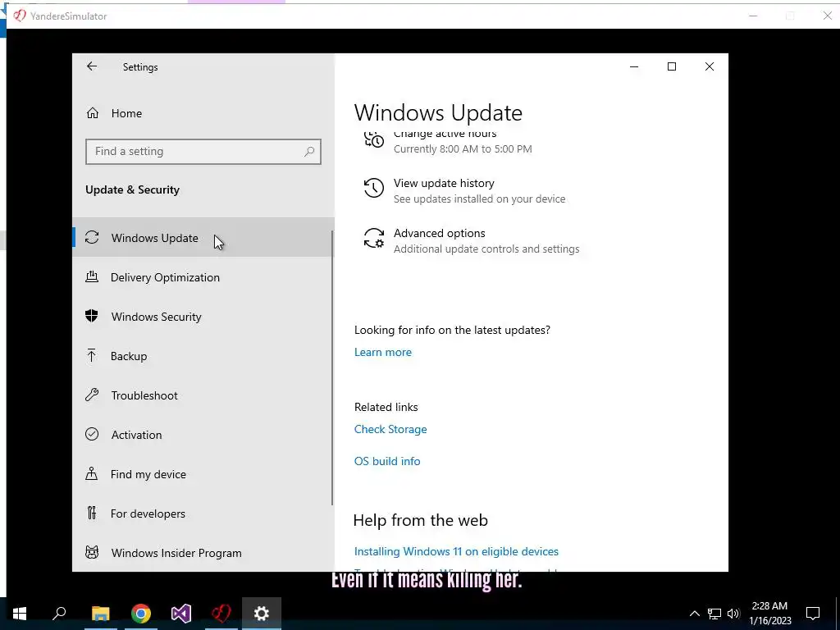
Task: Open For developers settings
Action: click(x=203, y=514)
